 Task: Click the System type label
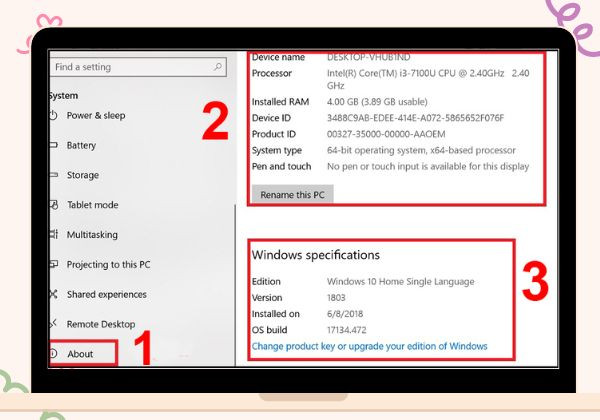(x=277, y=150)
